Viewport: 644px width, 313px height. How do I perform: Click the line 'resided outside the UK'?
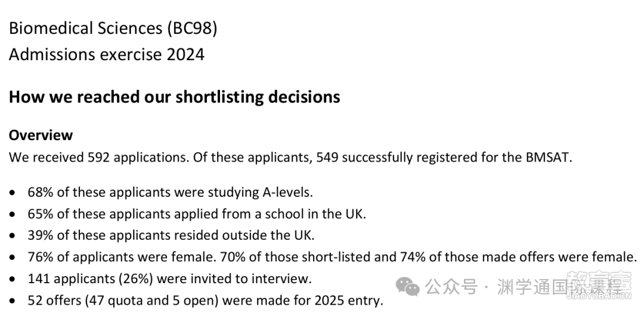(x=171, y=235)
